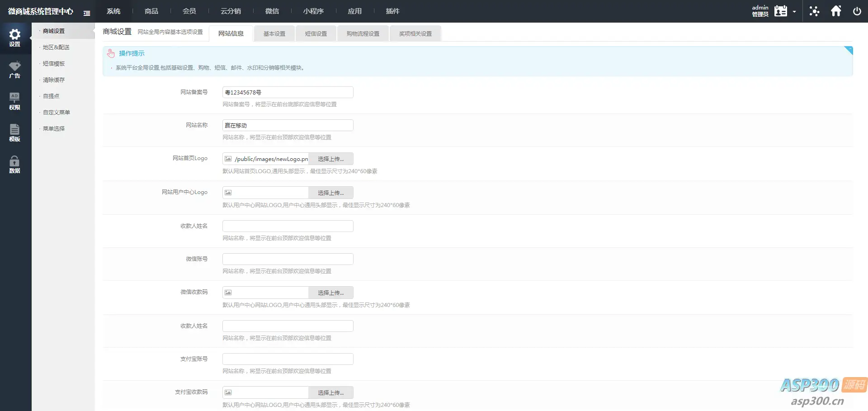Focus the 网站名称 input field
The image size is (868, 411).
pos(288,125)
